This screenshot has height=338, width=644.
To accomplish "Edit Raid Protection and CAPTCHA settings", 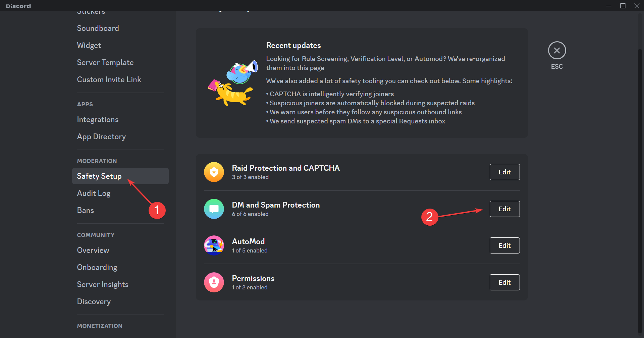I will pos(504,172).
